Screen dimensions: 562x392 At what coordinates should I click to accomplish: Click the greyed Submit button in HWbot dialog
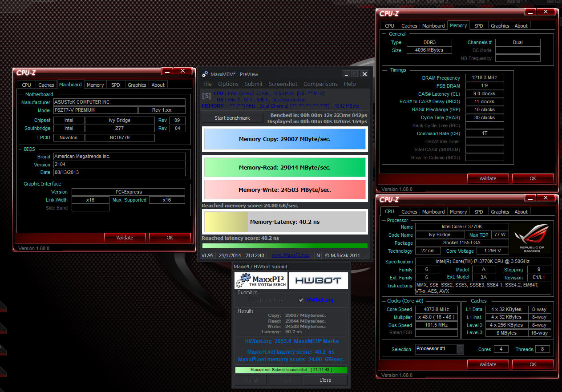[x=251, y=380]
